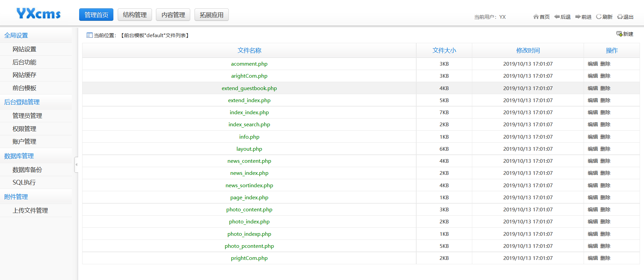This screenshot has height=280, width=644.
Task: Click the home icon labeled 首页
Action: 536,17
